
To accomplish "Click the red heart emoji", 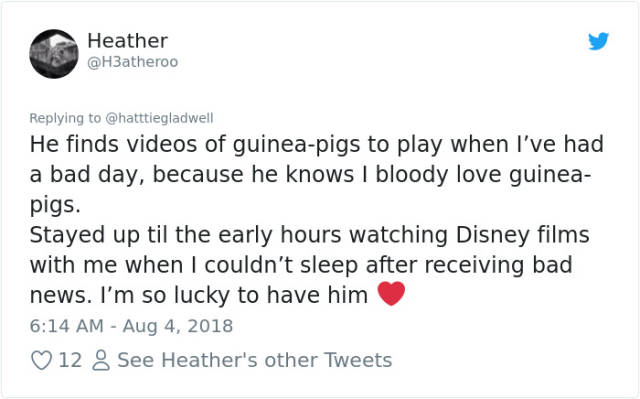I will point(391,293).
